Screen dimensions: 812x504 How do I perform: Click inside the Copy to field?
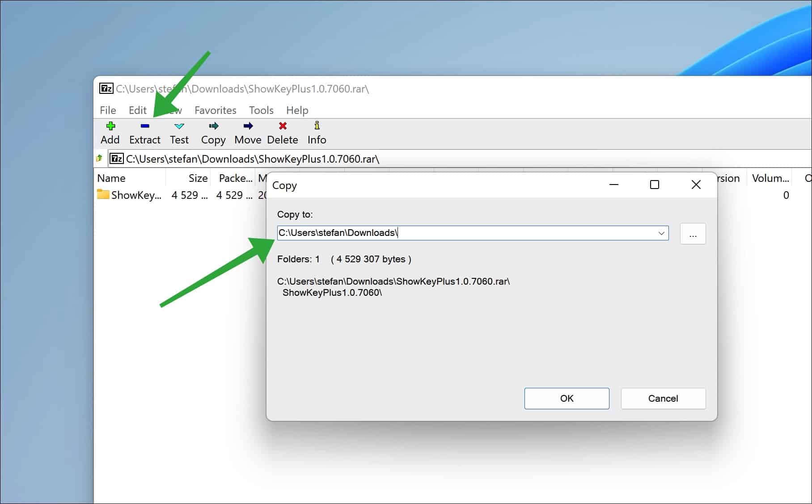pos(447,233)
